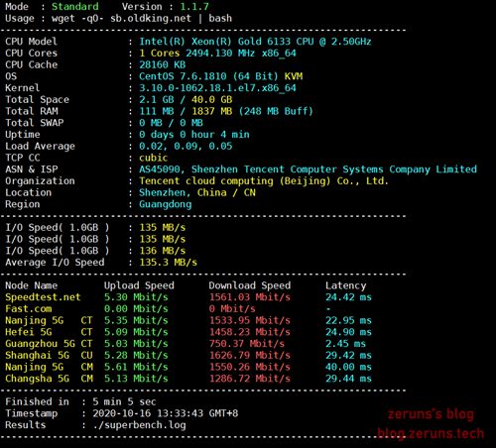Click Average I/O Speed value '135.3 MB/s'
This screenshot has height=448, width=496.
point(168,263)
